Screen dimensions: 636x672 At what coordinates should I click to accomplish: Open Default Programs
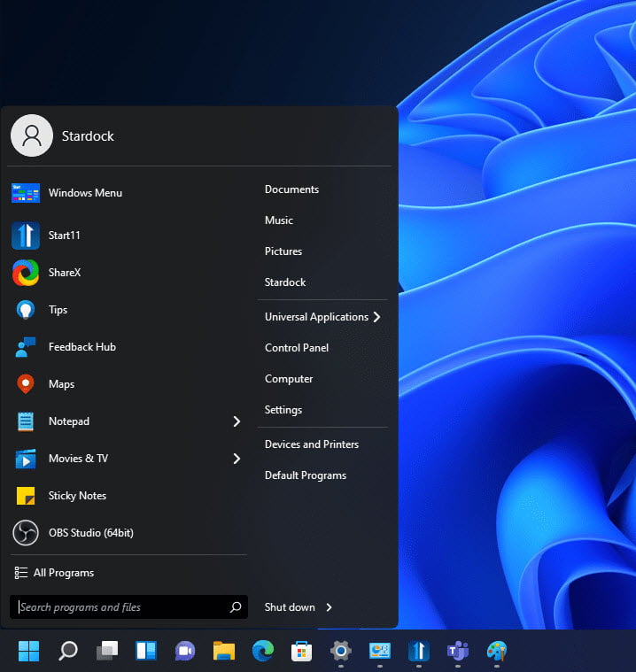[x=306, y=475]
